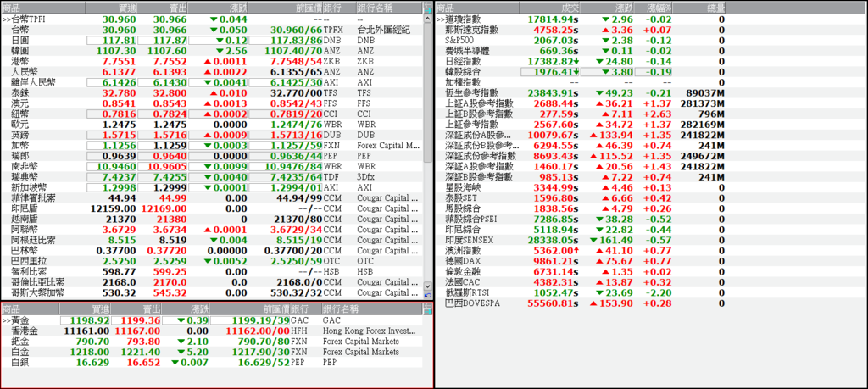Click forex list scrollbar down arrow

click(427, 286)
